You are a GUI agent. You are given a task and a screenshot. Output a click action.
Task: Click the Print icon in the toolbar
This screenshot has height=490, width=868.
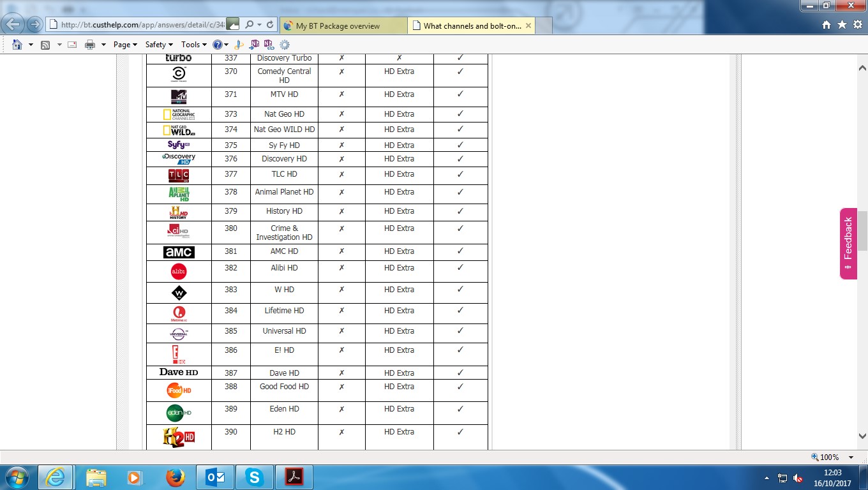(90, 45)
